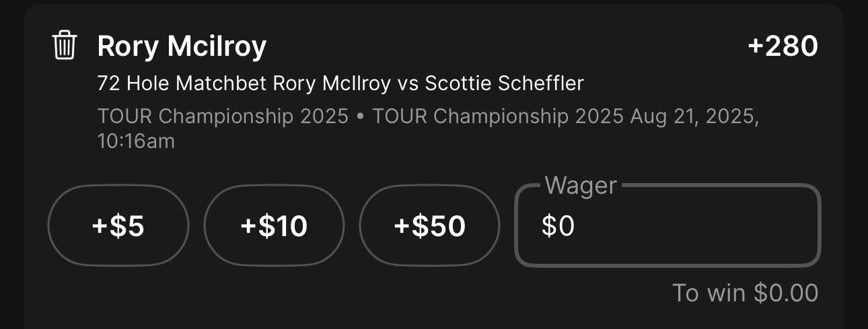This screenshot has width=868, height=329.
Task: Click the $0.00 winnings amount
Action: (786, 293)
